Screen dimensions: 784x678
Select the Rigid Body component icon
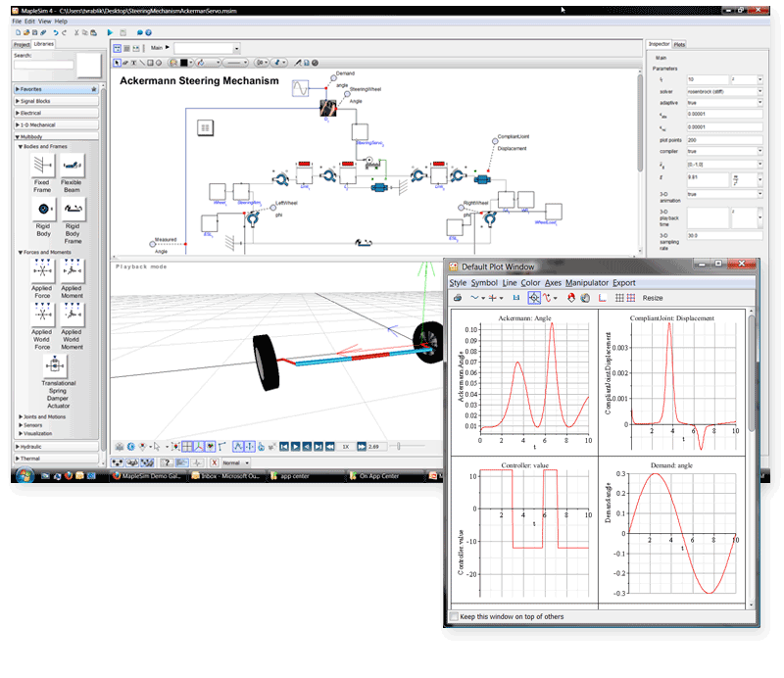click(x=42, y=209)
